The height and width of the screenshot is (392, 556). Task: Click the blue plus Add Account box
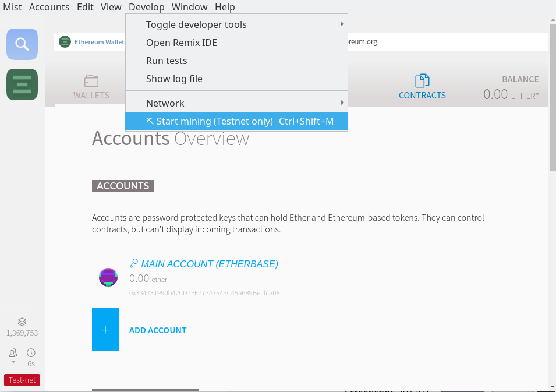105,330
